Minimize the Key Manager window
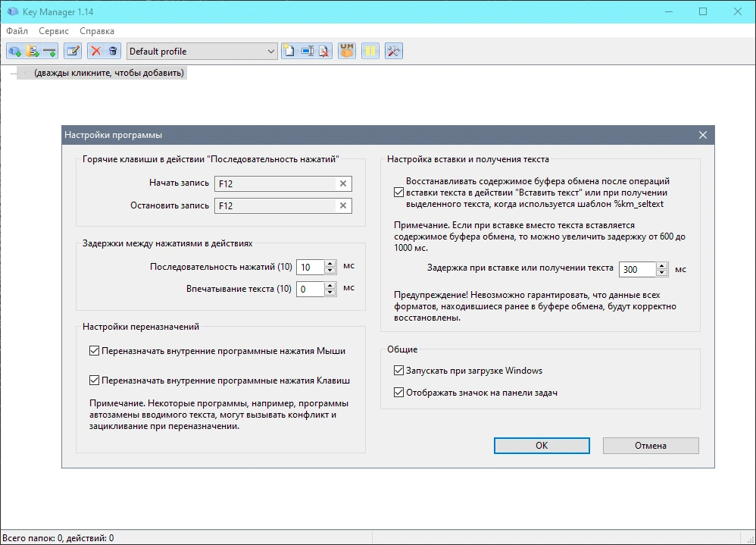 pyautogui.click(x=669, y=11)
